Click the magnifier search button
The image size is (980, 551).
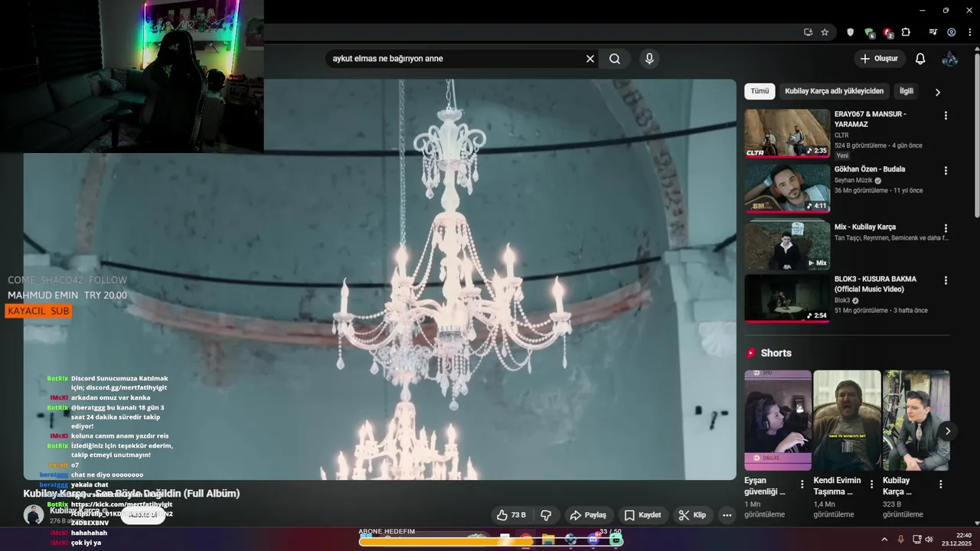pyautogui.click(x=615, y=59)
